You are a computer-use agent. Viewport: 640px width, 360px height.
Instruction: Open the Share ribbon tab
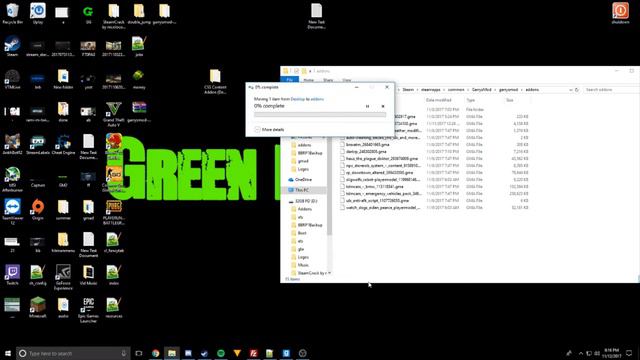[x=328, y=80]
